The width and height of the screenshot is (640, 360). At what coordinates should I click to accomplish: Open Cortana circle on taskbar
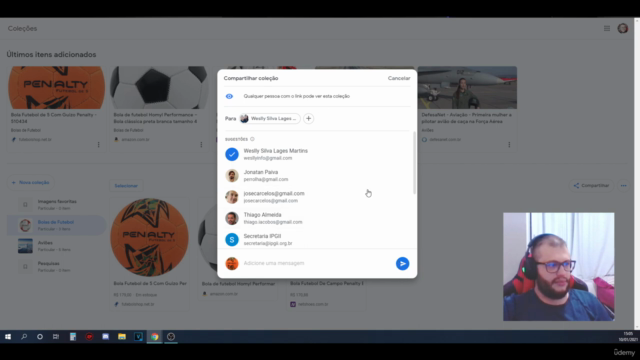tap(40, 337)
